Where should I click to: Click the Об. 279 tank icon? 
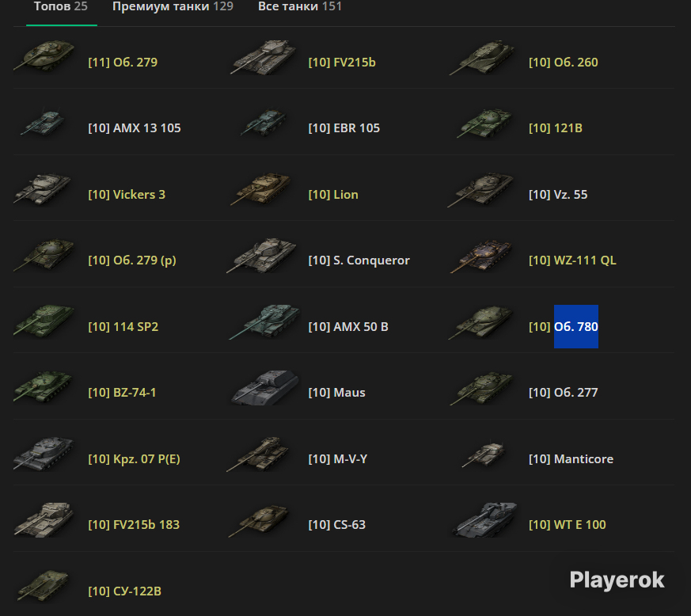pos(44,56)
